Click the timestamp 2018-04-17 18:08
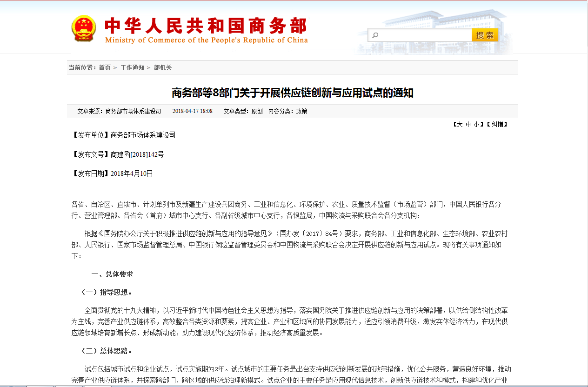Screen dimensions: 588x387 pos(193,111)
